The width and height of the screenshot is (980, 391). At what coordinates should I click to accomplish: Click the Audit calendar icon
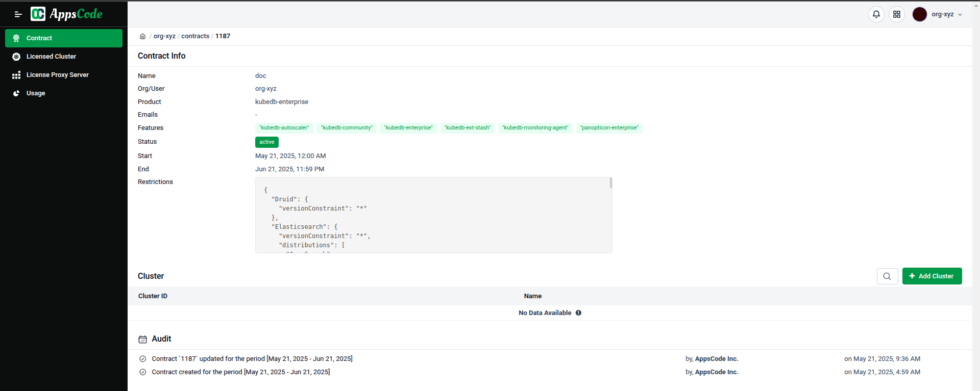[143, 340]
